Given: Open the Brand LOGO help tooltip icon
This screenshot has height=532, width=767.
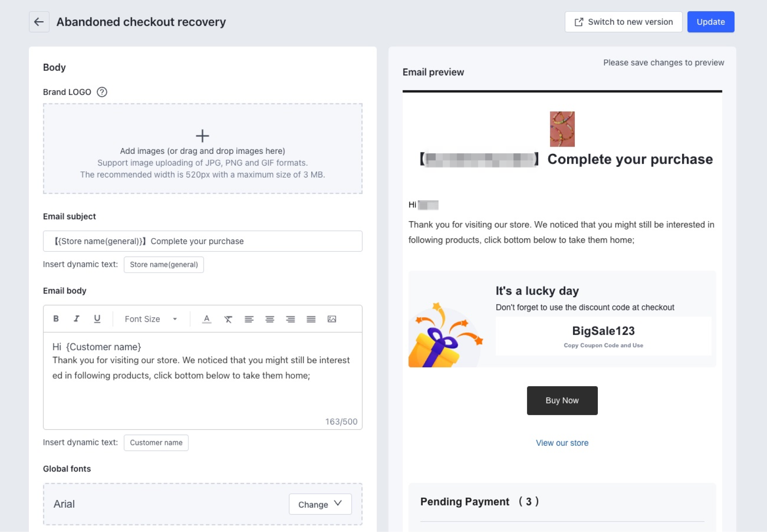Looking at the screenshot, I should pos(102,92).
